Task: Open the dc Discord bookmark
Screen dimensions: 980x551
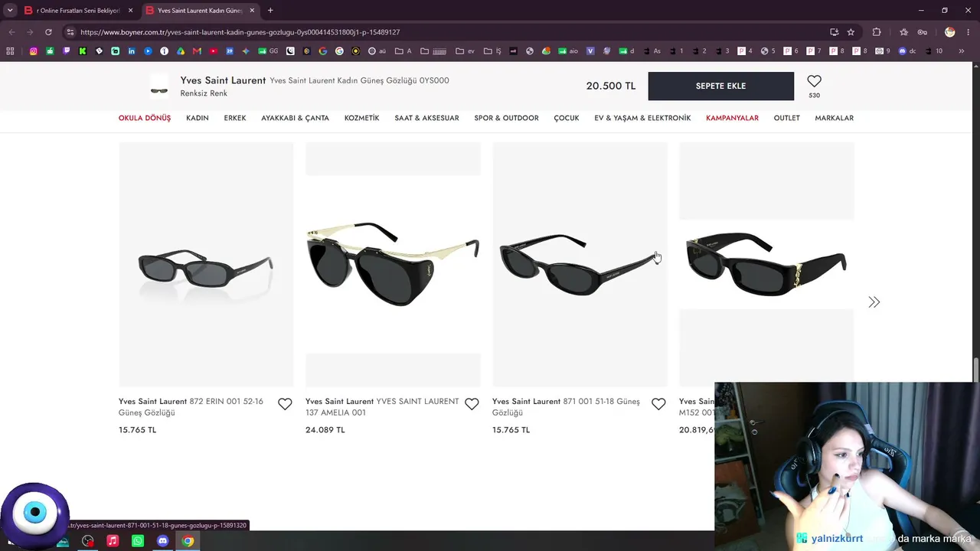Action: [x=907, y=51]
